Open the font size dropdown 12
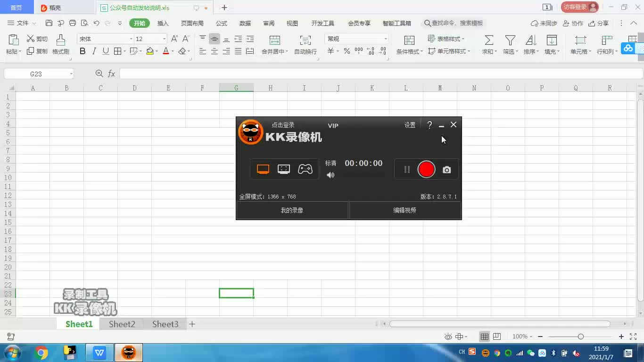The height and width of the screenshot is (362, 644). [164, 39]
